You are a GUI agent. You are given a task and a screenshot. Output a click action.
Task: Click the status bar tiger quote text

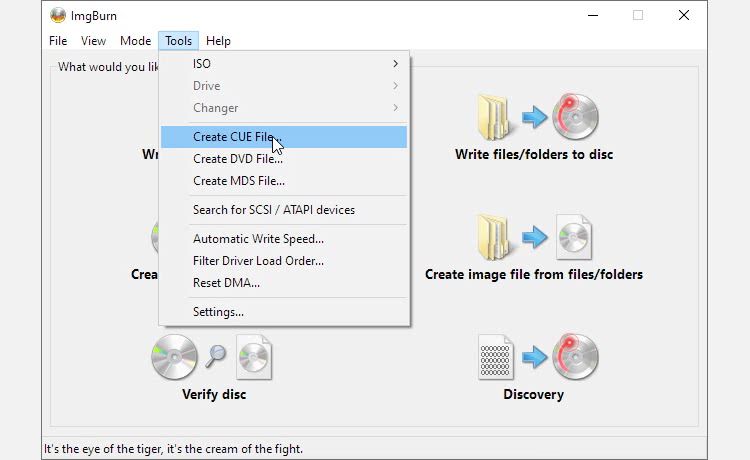173,449
